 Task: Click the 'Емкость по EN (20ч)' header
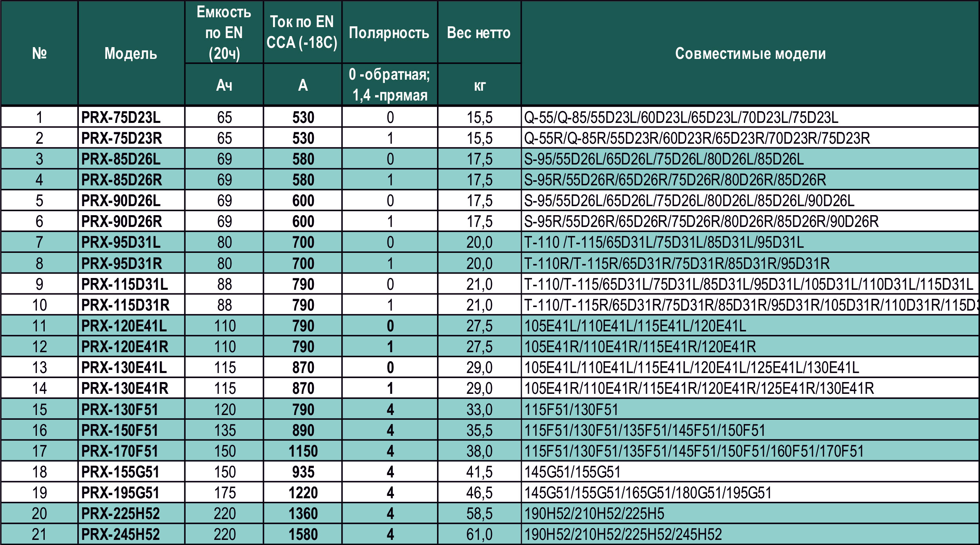(224, 32)
